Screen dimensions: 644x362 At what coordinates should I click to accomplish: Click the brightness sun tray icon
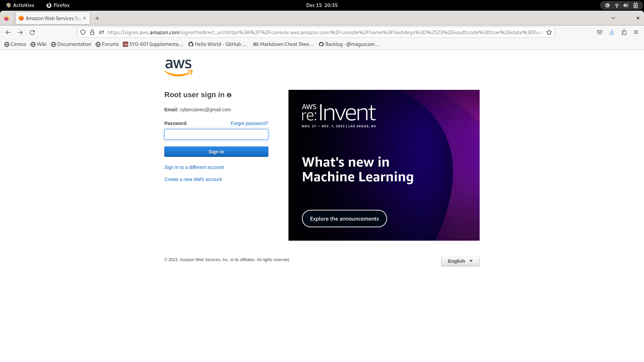[x=607, y=5]
